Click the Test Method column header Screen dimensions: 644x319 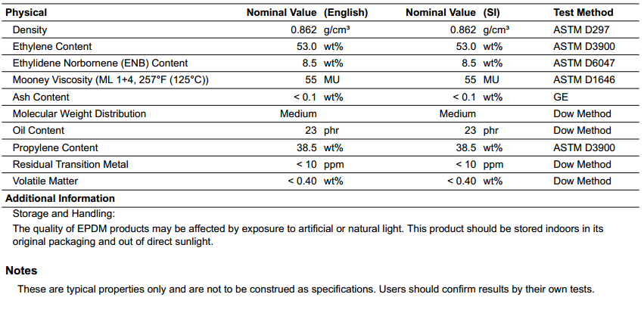[x=583, y=12]
